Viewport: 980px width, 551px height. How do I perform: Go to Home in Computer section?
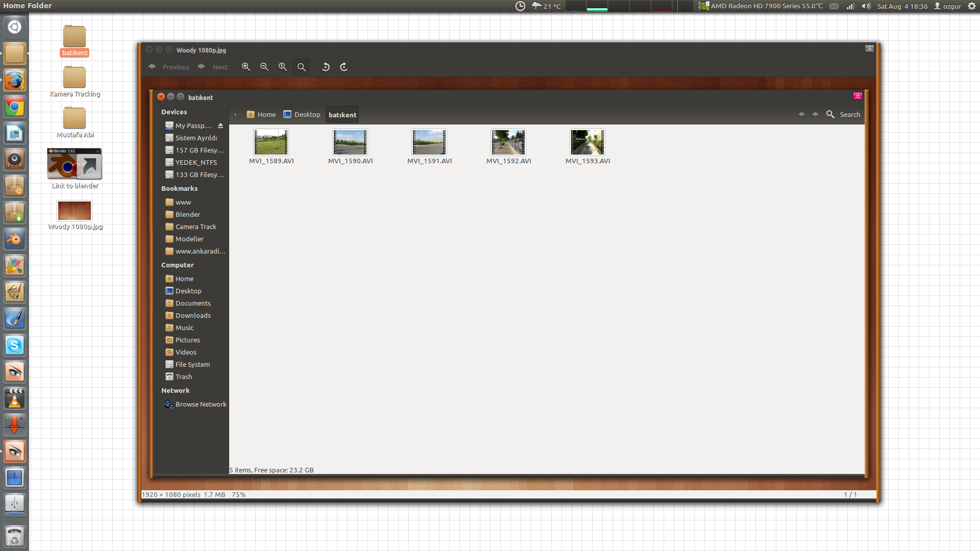coord(179,279)
